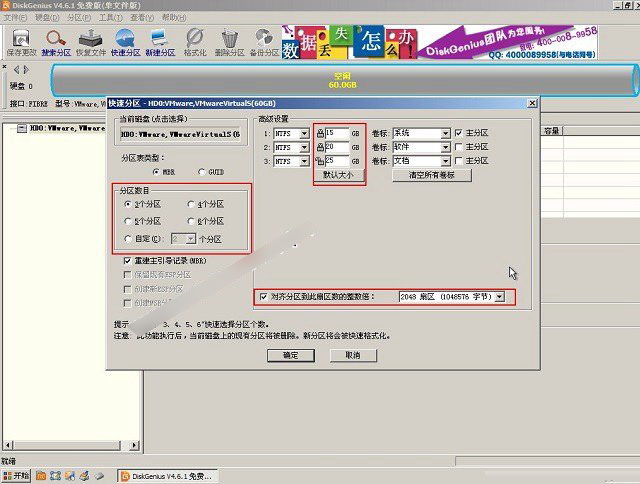Open the 硬盘(D) menu
This screenshot has height=484, width=640.
pyautogui.click(x=47, y=18)
